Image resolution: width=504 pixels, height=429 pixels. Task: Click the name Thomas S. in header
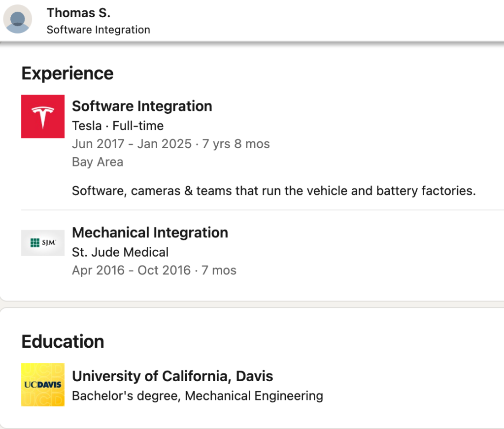(78, 13)
